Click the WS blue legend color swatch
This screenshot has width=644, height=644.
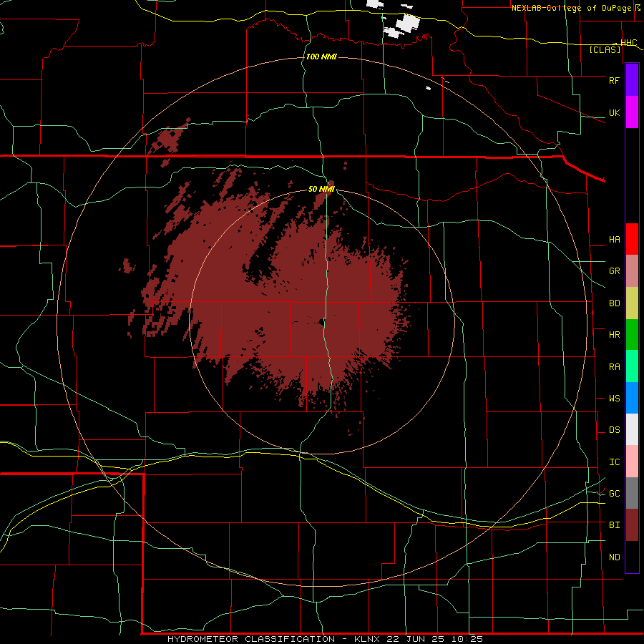point(632,398)
